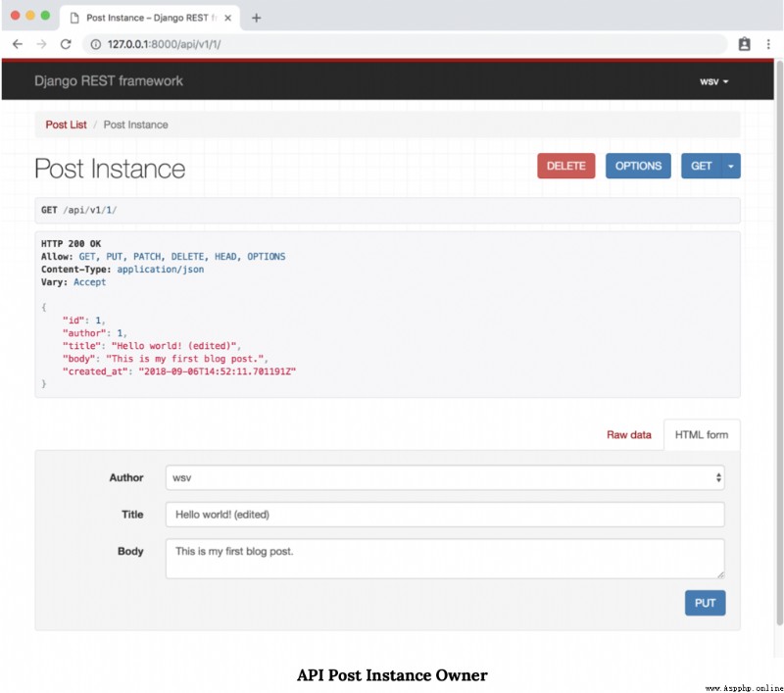Go back with the browser back arrow
This screenshot has width=784, height=693.
(x=18, y=44)
